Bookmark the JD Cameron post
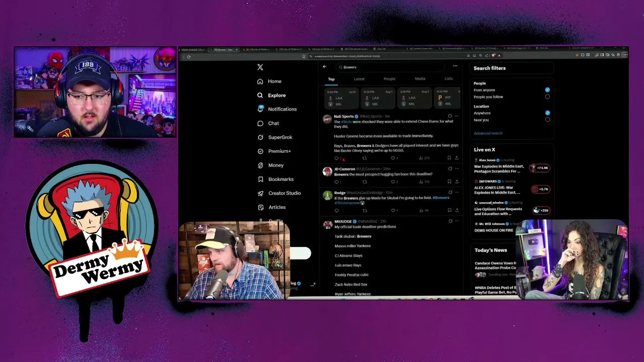 click(x=449, y=182)
